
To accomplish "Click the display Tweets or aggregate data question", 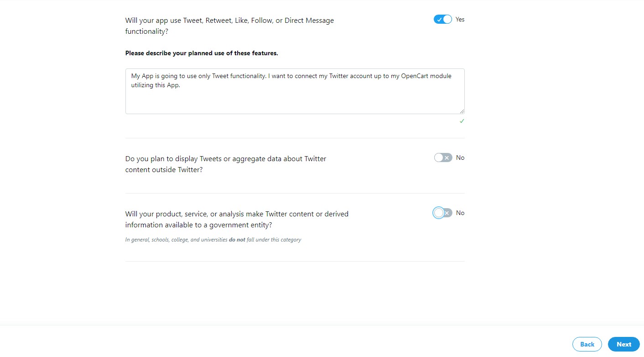I will (226, 164).
